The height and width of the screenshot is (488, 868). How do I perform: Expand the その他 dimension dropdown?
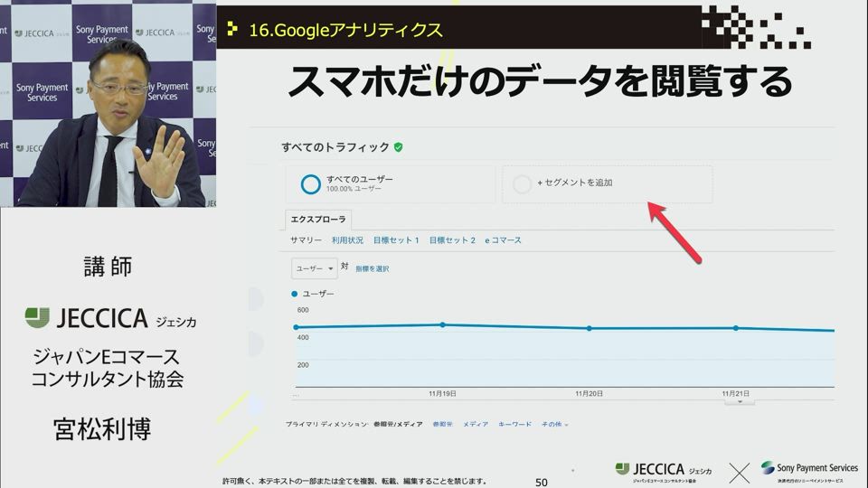[554, 424]
